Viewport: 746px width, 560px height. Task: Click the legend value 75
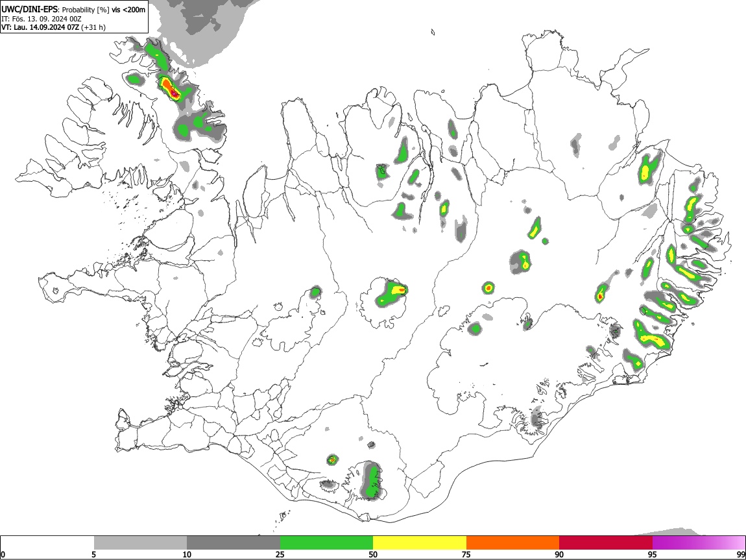coord(466,554)
